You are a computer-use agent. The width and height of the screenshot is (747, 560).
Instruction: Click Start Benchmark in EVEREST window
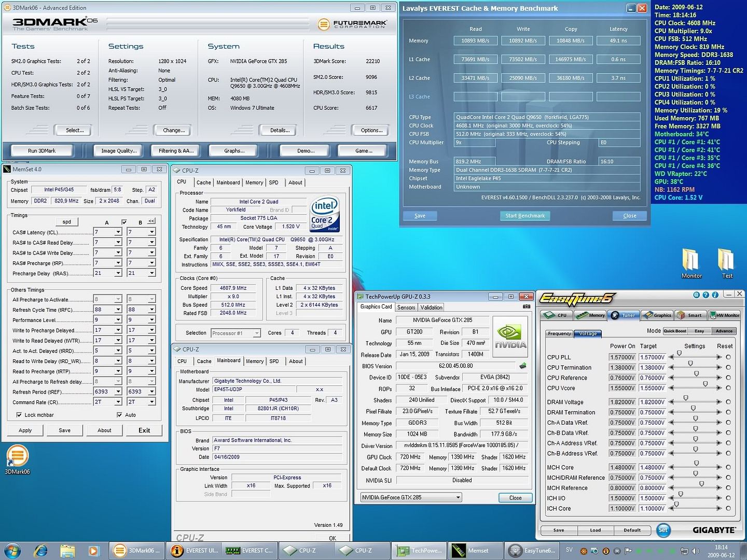(525, 216)
